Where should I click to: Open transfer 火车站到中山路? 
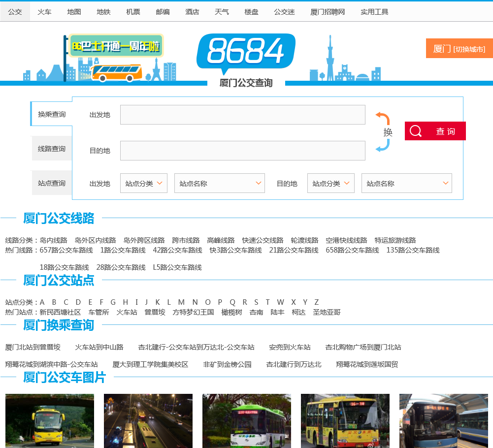[x=99, y=347]
